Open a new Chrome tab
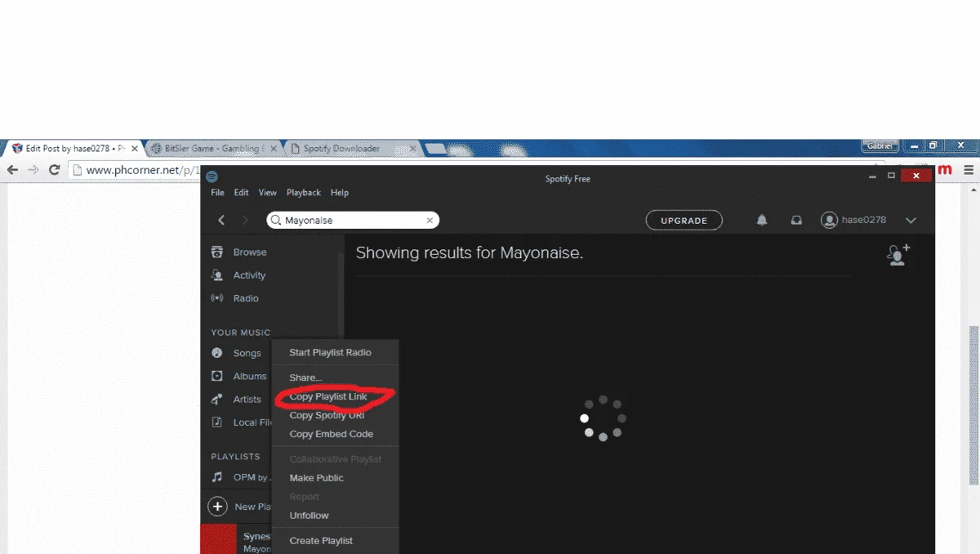 point(435,149)
